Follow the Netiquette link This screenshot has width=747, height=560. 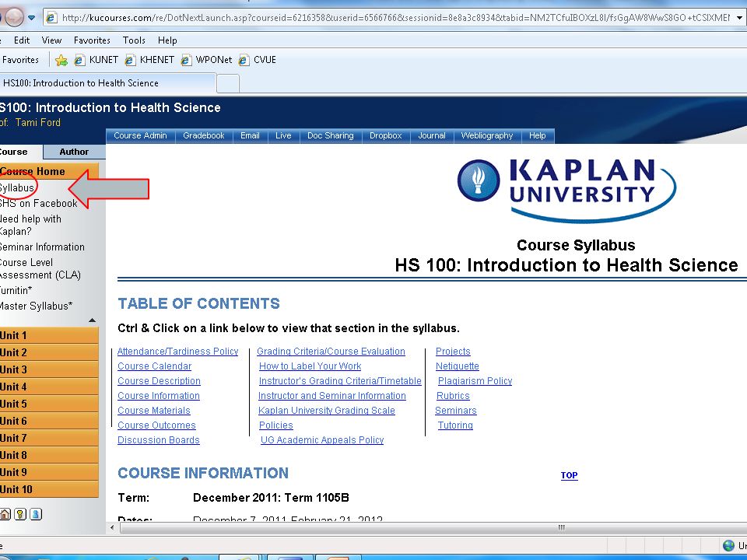coord(458,366)
